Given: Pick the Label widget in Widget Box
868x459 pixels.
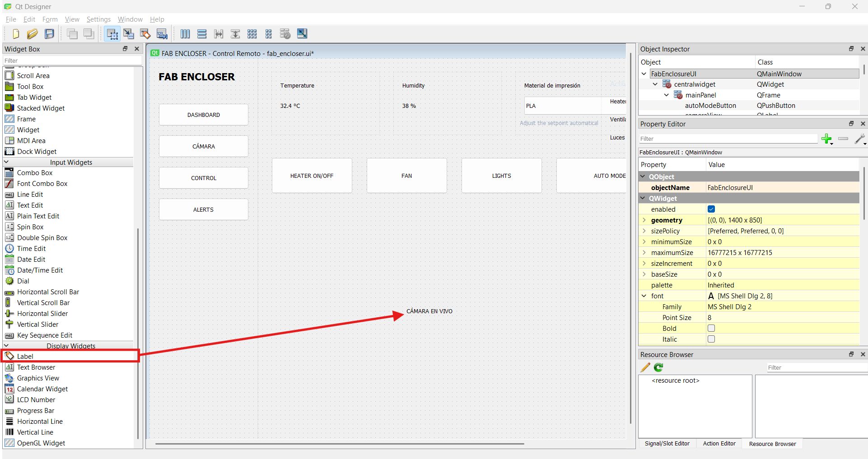Looking at the screenshot, I should pyautogui.click(x=70, y=356).
